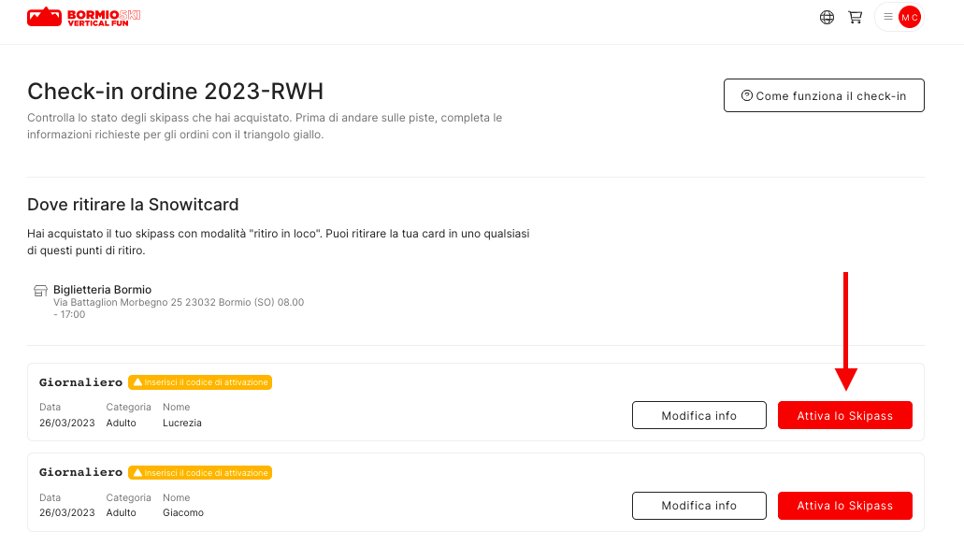Click the first Giornaliero ticket title
Viewport: 964px width, 560px height.
pyautogui.click(x=80, y=382)
